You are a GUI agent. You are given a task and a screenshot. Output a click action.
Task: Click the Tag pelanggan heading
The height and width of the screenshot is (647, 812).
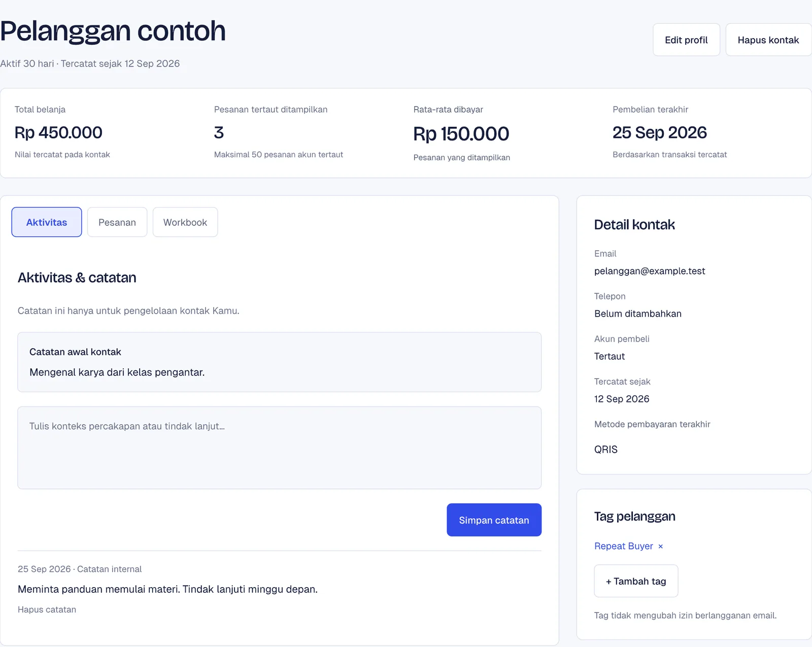pyautogui.click(x=634, y=517)
